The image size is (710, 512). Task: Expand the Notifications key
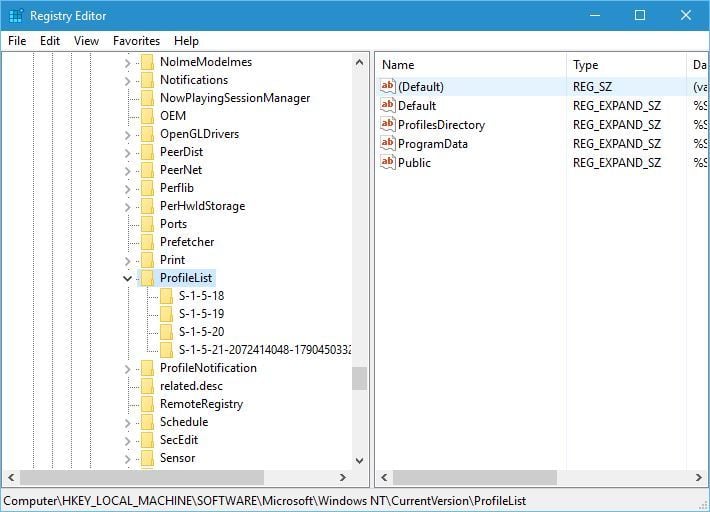coord(127,81)
